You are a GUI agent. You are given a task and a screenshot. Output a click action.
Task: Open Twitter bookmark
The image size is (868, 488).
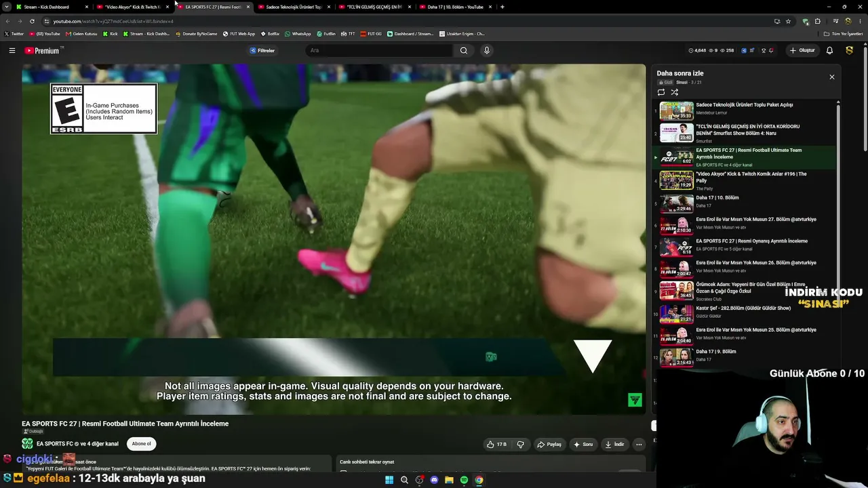click(14, 33)
